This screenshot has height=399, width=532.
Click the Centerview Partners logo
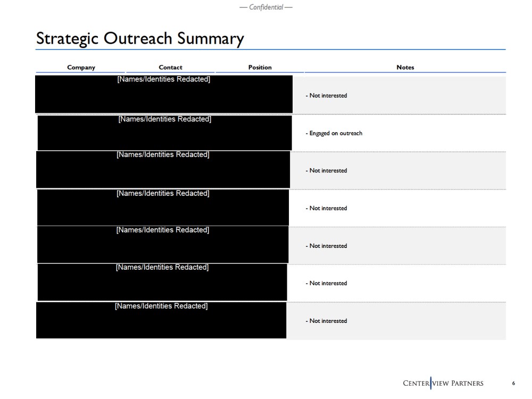443,383
